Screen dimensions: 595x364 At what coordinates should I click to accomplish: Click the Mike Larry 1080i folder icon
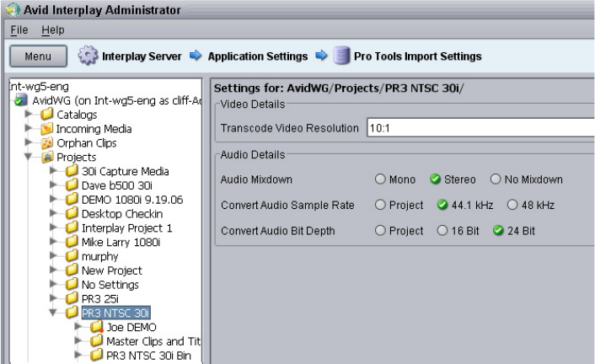[x=72, y=242]
